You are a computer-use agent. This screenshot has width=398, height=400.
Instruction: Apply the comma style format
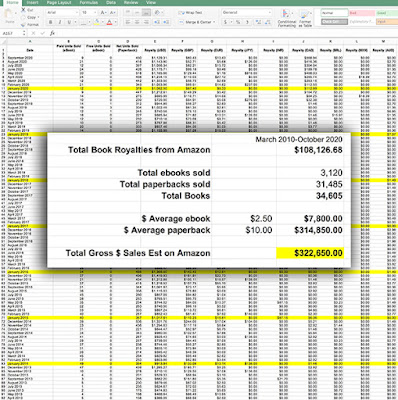click(x=247, y=22)
